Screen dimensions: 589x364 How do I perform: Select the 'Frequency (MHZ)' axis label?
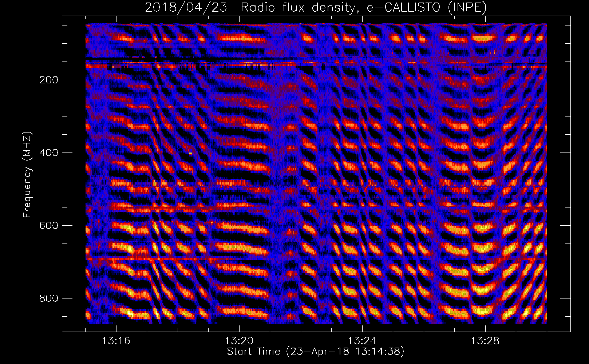click(27, 174)
